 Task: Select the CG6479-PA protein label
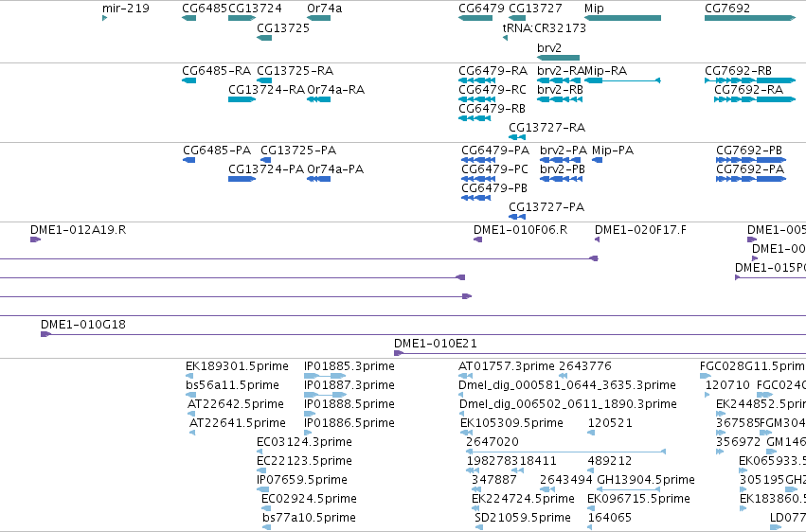[x=495, y=150]
